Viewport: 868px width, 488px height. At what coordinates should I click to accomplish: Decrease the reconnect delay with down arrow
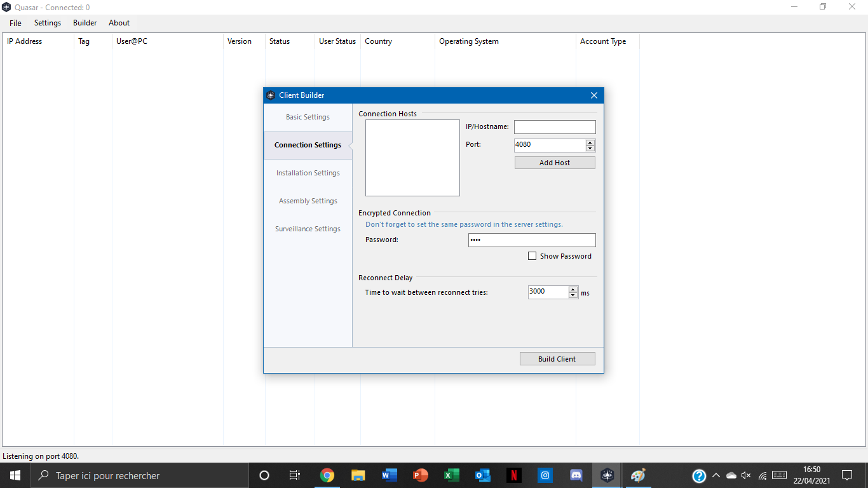[573, 295]
